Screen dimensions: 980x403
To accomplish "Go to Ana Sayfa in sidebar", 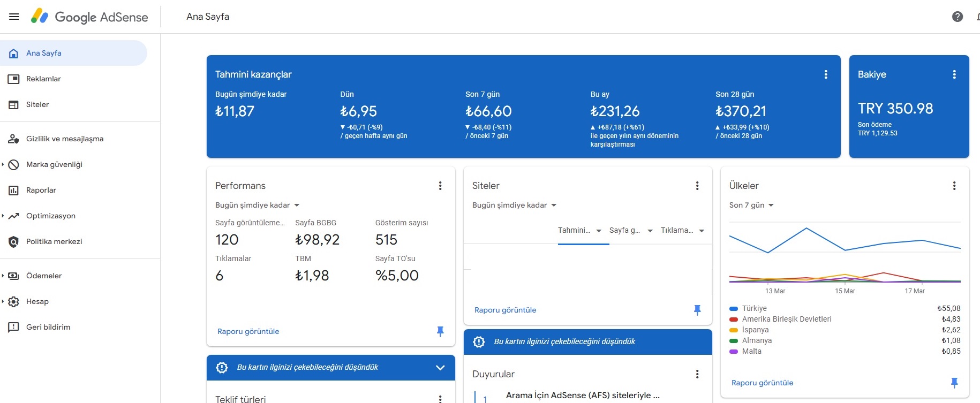I will pyautogui.click(x=73, y=53).
